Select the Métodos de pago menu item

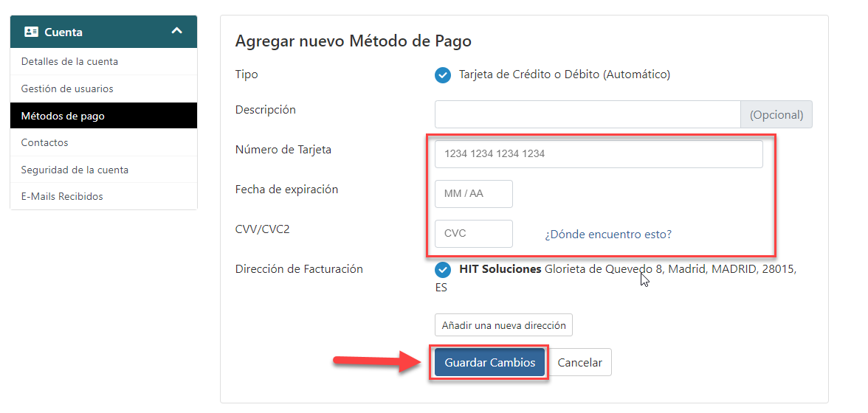103,116
